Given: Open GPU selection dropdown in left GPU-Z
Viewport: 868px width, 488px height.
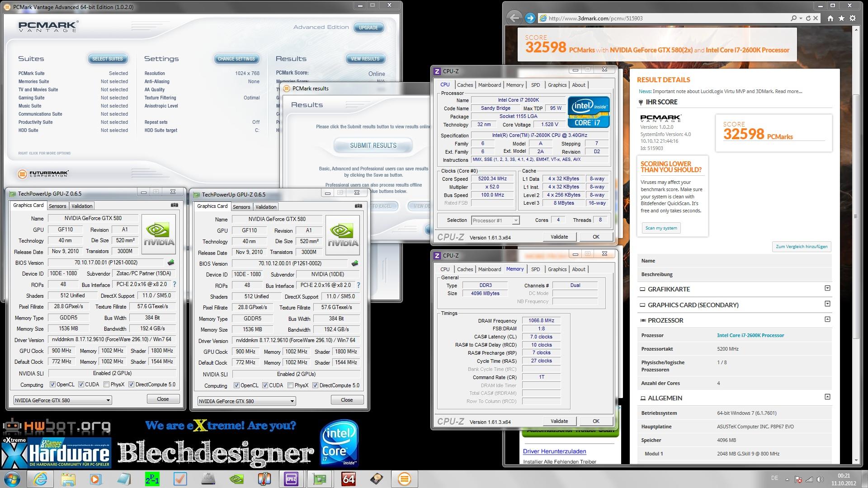Looking at the screenshot, I should tap(62, 400).
